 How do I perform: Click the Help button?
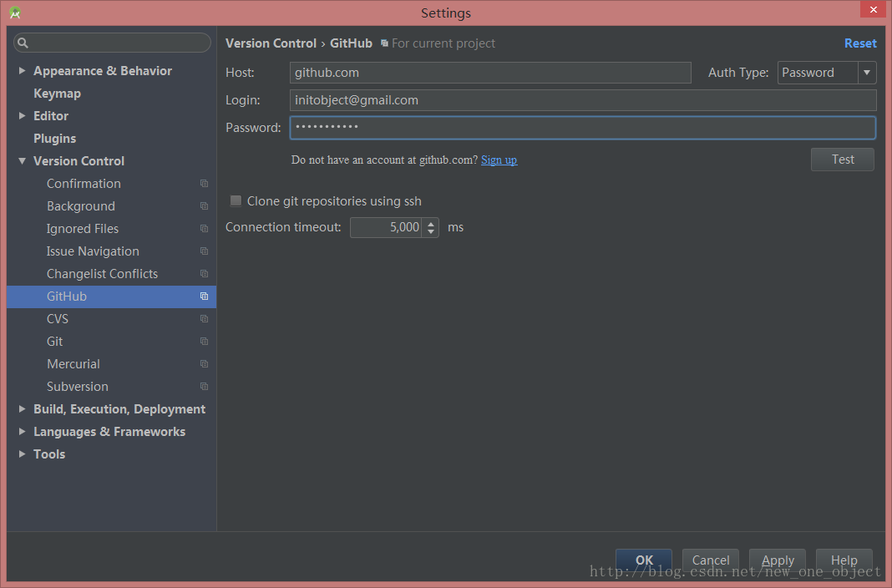(844, 560)
